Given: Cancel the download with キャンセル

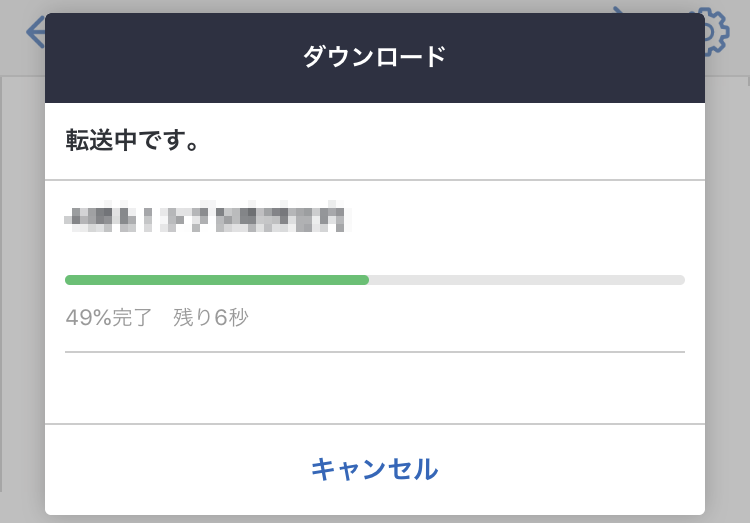Looking at the screenshot, I should (x=375, y=469).
